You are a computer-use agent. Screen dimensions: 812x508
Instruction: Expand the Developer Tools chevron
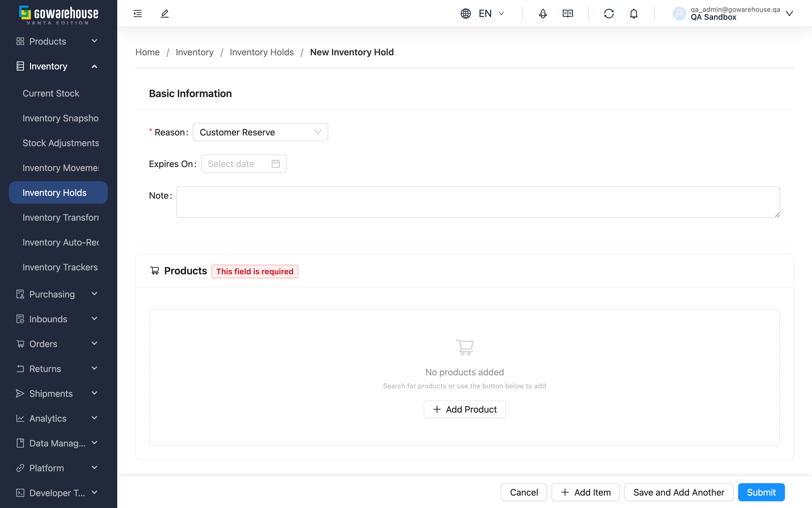[95, 493]
